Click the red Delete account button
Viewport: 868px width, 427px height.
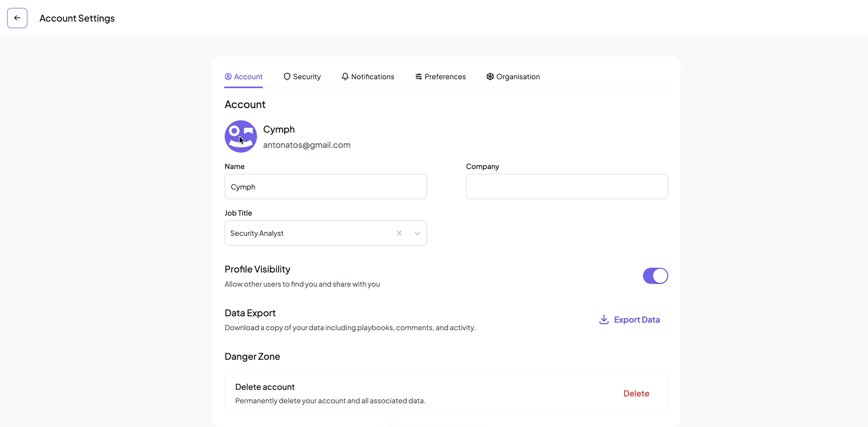coord(636,393)
